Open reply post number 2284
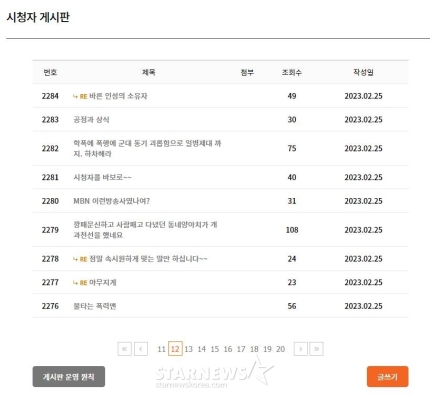Screen dimensions: 430x396 118,96
